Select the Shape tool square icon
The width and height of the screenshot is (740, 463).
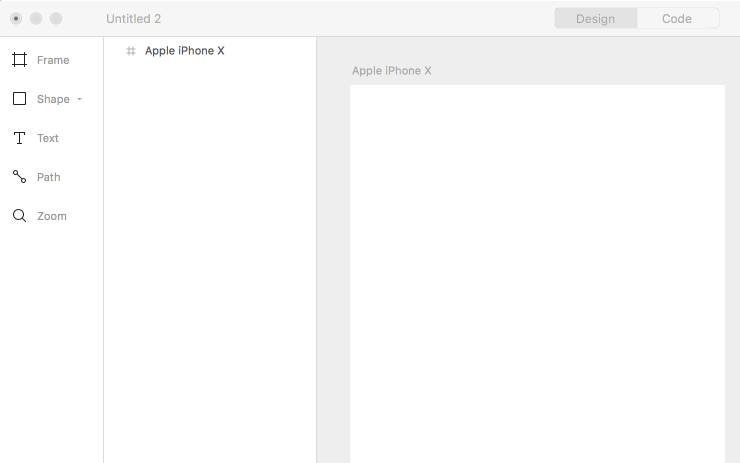click(19, 99)
